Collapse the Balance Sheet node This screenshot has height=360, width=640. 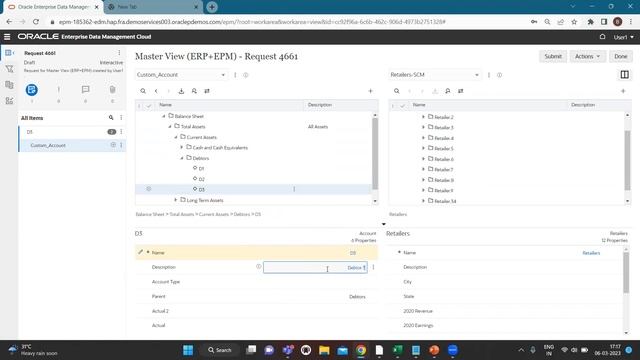[x=164, y=116]
